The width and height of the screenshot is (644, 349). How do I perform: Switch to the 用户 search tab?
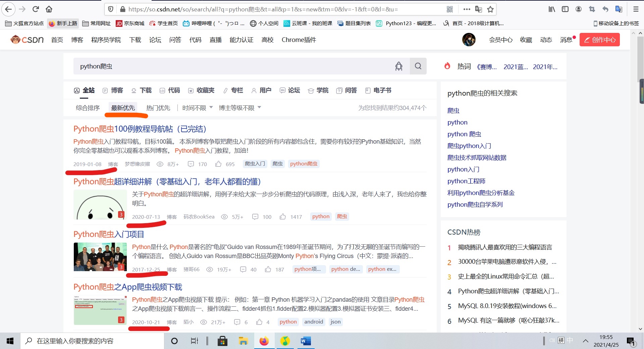[261, 90]
